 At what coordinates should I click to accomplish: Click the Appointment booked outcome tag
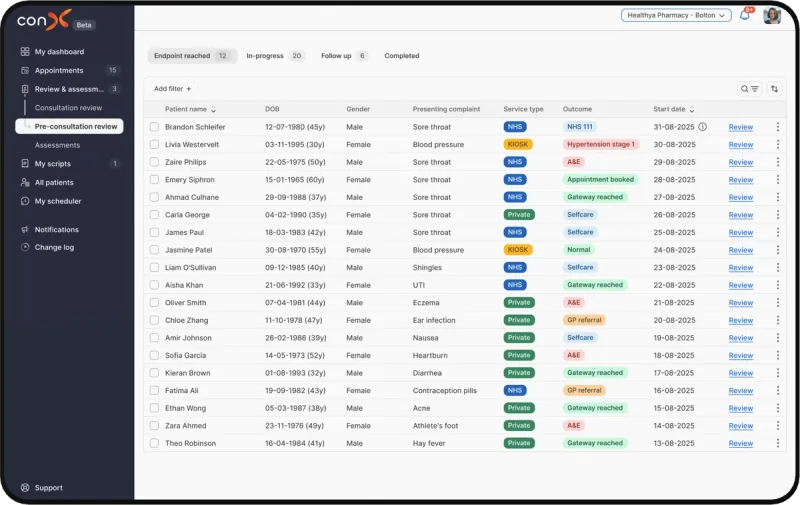click(x=601, y=180)
